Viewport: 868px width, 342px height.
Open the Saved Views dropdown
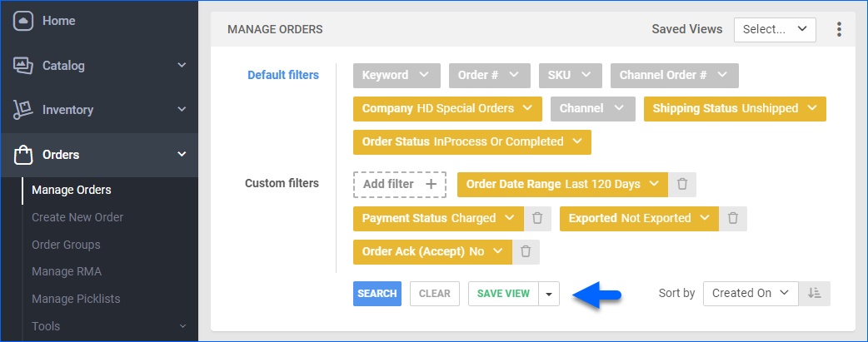774,29
